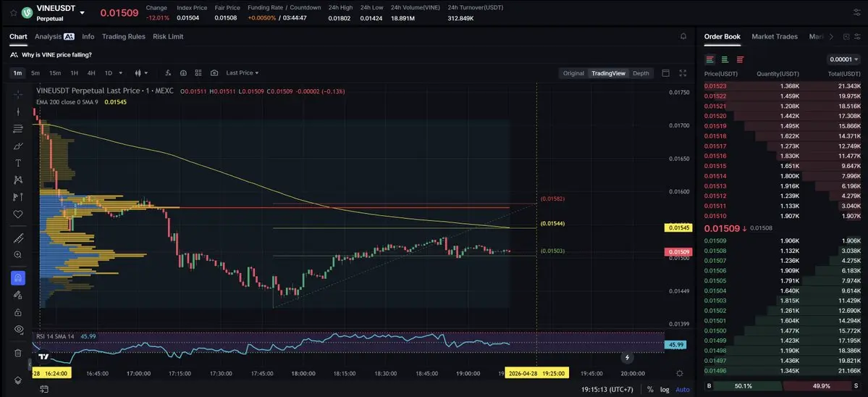
Task: Open the top-right preferences sliders icon
Action: click(x=857, y=12)
